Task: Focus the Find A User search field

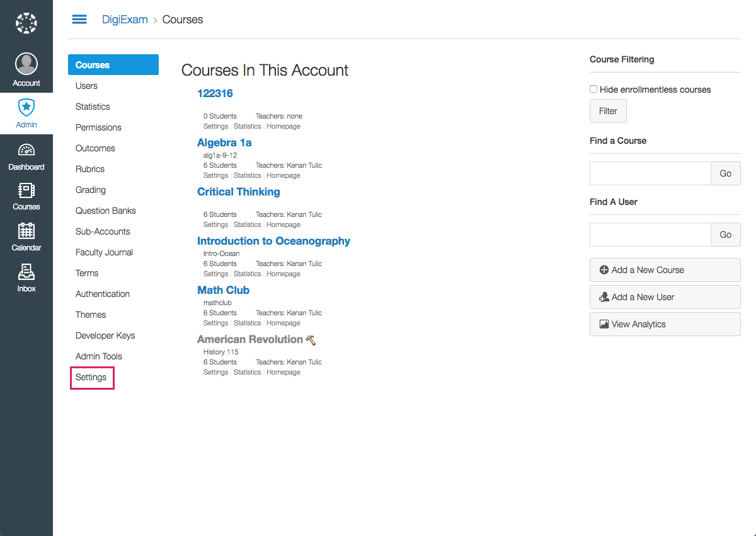Action: click(x=650, y=235)
